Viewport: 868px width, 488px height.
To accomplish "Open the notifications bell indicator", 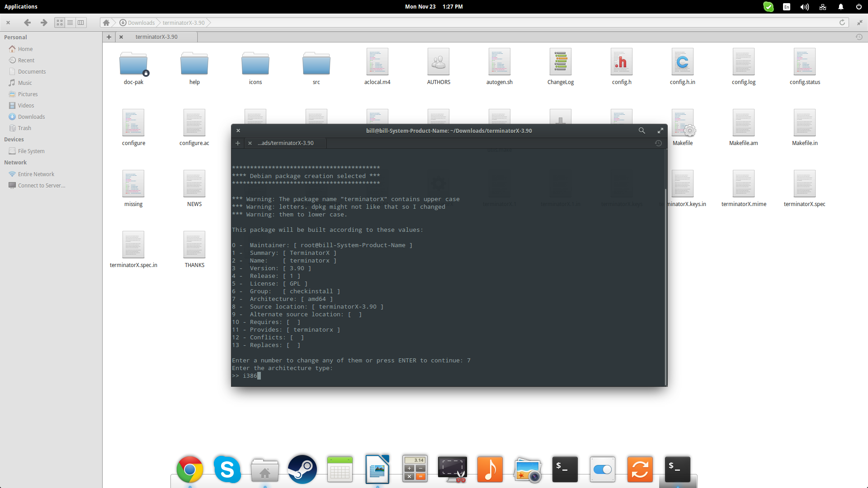I will [841, 7].
